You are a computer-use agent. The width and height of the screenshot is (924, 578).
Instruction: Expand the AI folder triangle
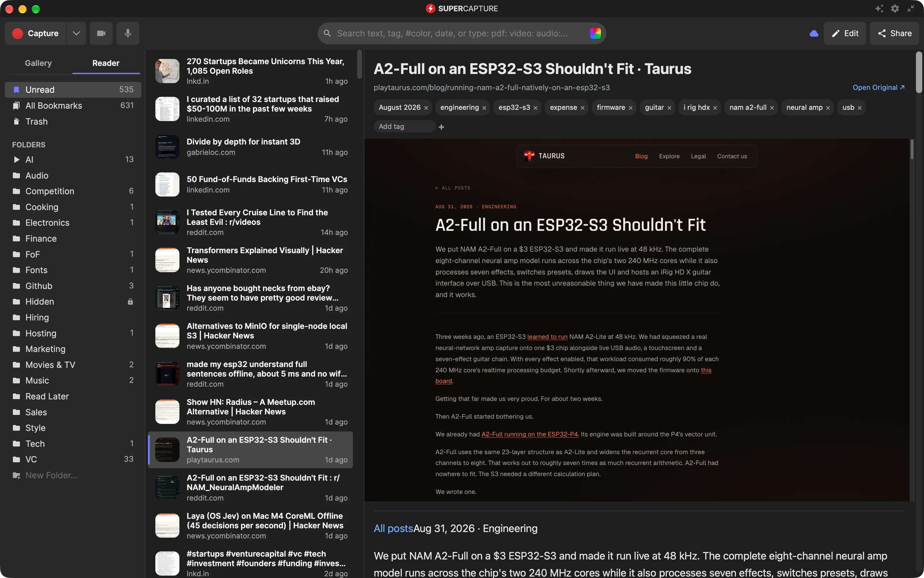pyautogui.click(x=16, y=160)
